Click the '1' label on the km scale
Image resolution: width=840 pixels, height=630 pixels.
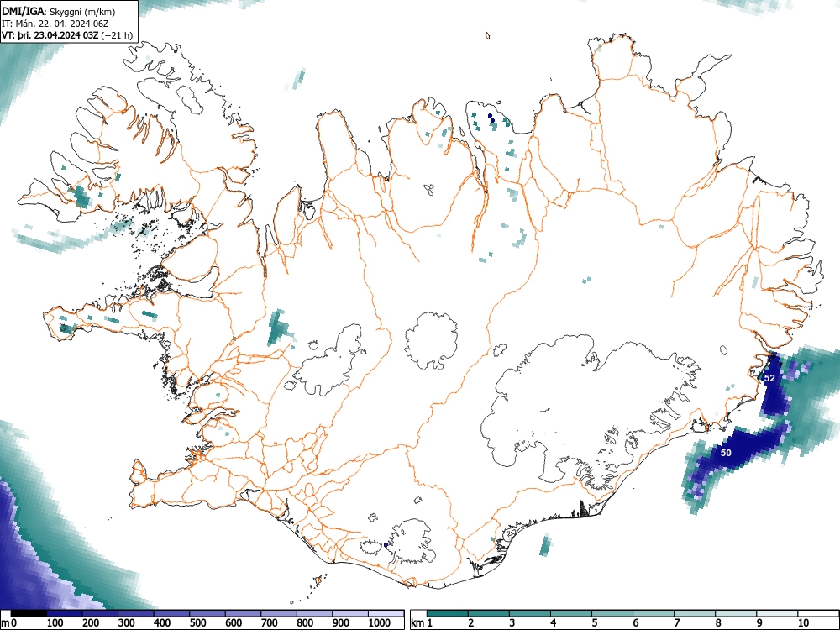pyautogui.click(x=430, y=623)
